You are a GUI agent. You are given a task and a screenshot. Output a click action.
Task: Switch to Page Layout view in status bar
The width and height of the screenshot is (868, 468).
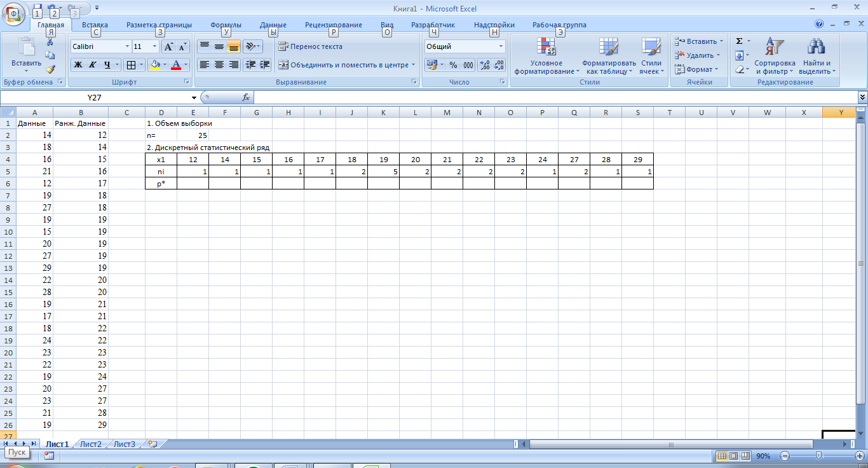(733, 456)
